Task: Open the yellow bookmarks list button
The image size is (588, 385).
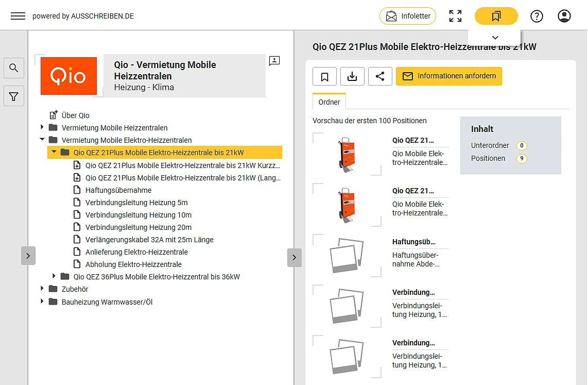Action: point(496,16)
